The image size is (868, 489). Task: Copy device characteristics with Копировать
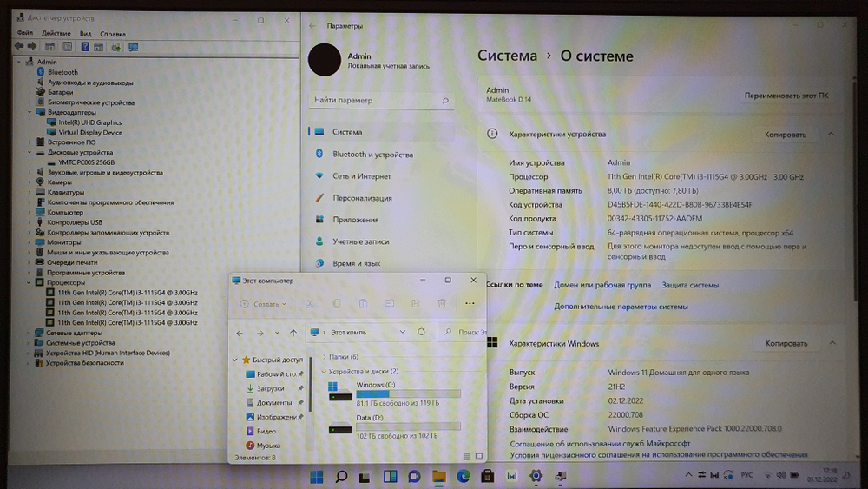(x=785, y=135)
